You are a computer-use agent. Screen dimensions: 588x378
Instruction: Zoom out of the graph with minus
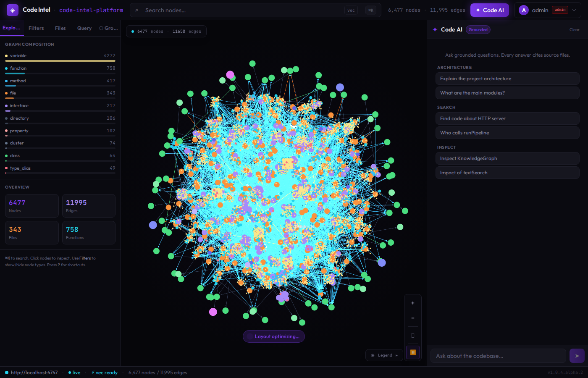[x=413, y=318]
